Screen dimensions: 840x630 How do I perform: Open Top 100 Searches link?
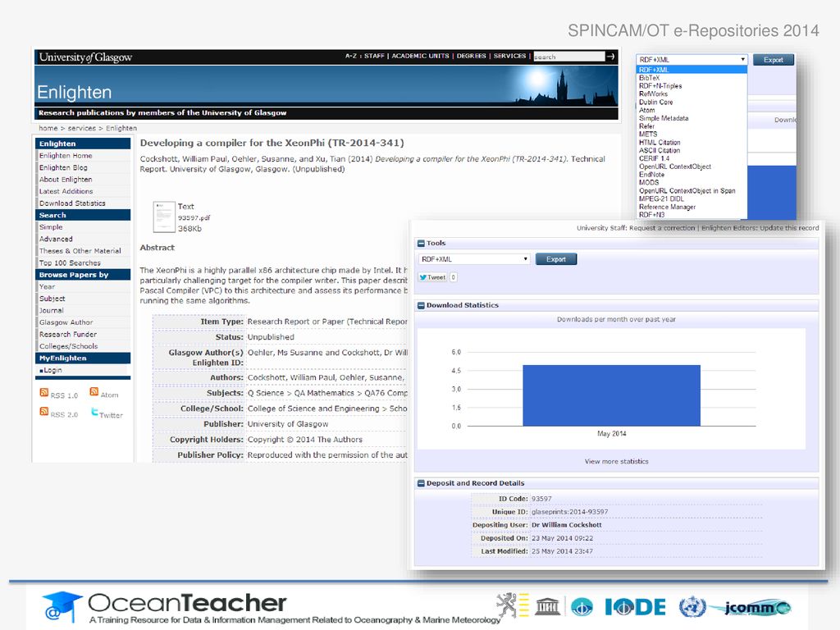[x=70, y=263]
